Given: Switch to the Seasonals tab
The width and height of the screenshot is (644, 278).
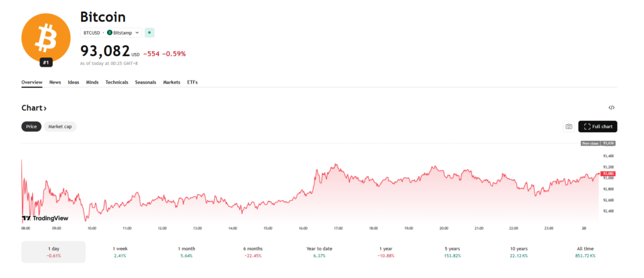Looking at the screenshot, I should tap(145, 82).
